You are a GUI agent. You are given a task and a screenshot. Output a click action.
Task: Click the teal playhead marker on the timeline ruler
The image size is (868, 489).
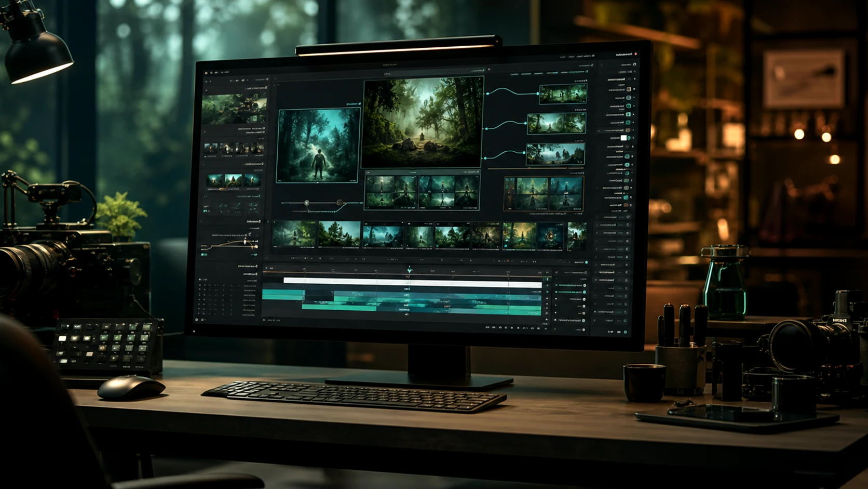tap(410, 270)
